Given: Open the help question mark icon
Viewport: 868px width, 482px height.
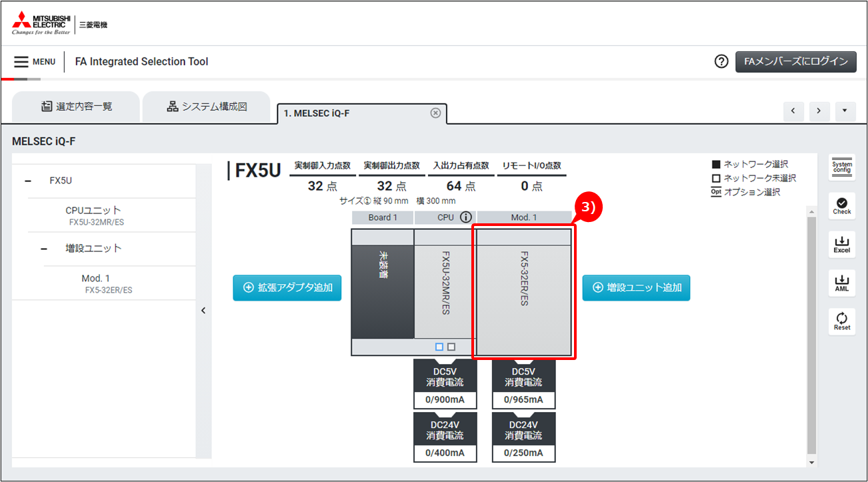Looking at the screenshot, I should tap(721, 61).
